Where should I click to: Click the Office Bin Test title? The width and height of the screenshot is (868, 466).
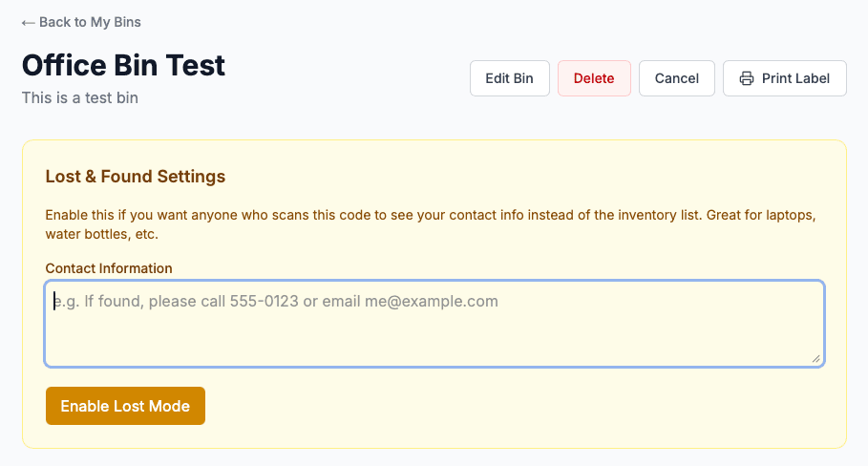click(x=123, y=65)
